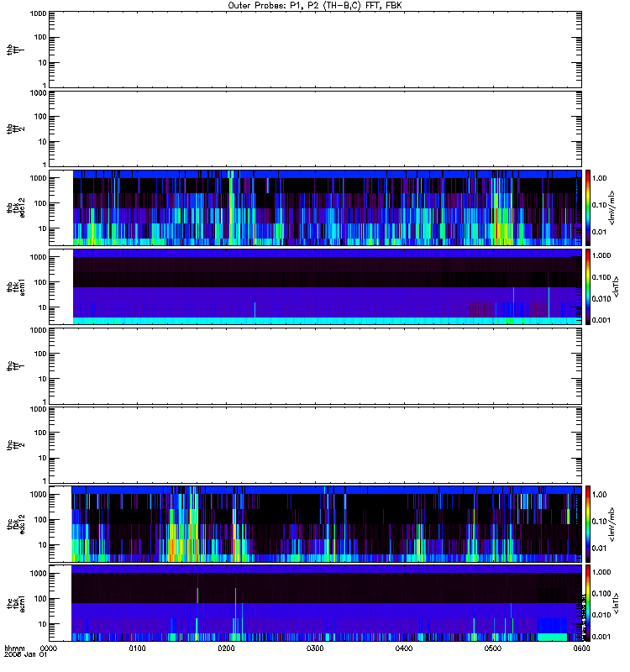This screenshot has height=672, width=630.
Task: Click the thc fbk scm1 spectrogram panel
Action: [315, 603]
